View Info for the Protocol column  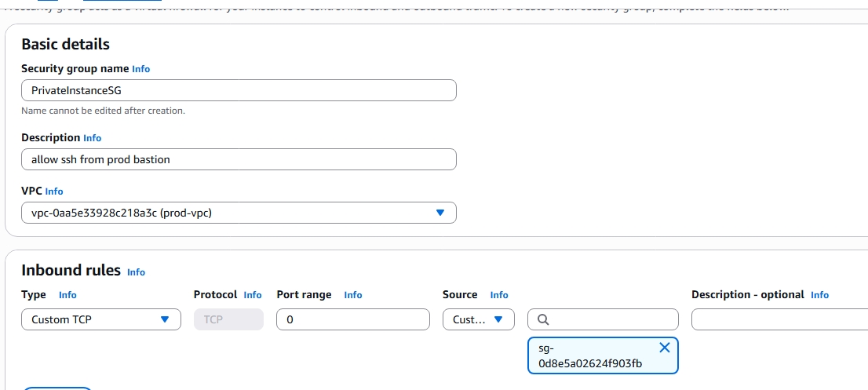pyautogui.click(x=253, y=295)
